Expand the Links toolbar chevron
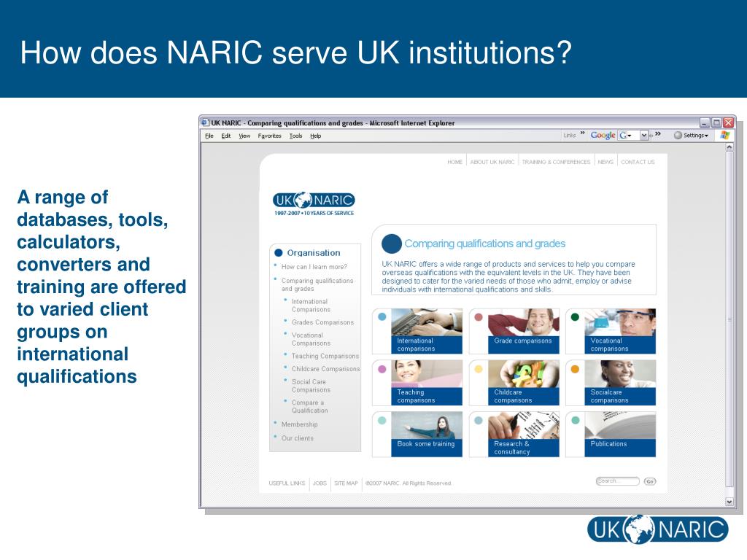 582,134
